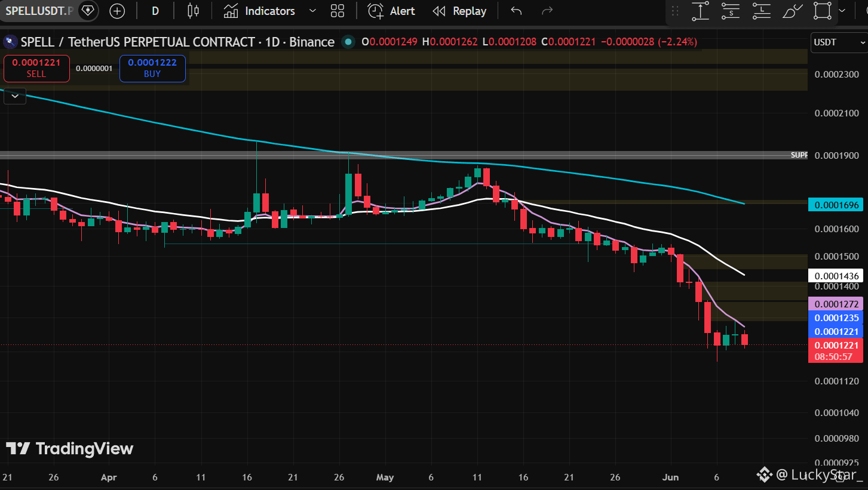
Task: Open the TradingView logo link
Action: [x=70, y=449]
